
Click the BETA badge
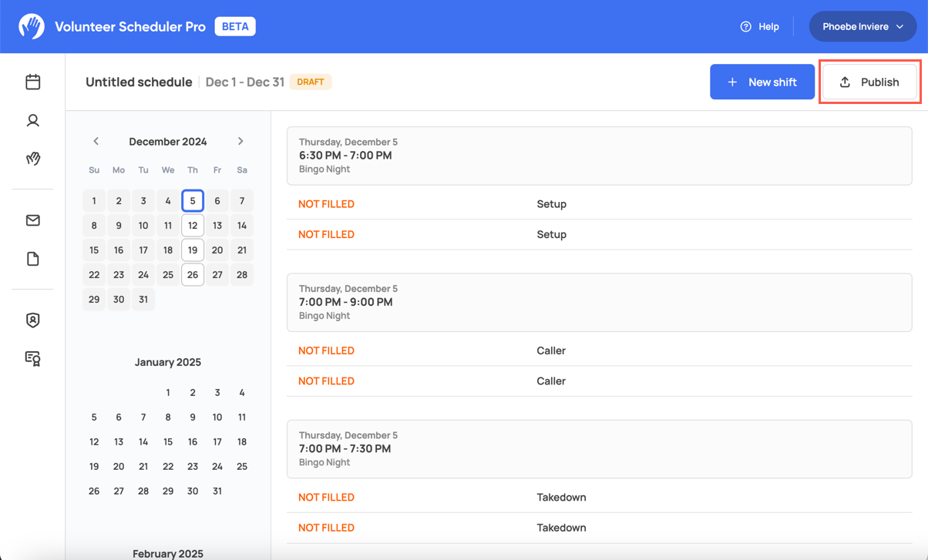(234, 26)
